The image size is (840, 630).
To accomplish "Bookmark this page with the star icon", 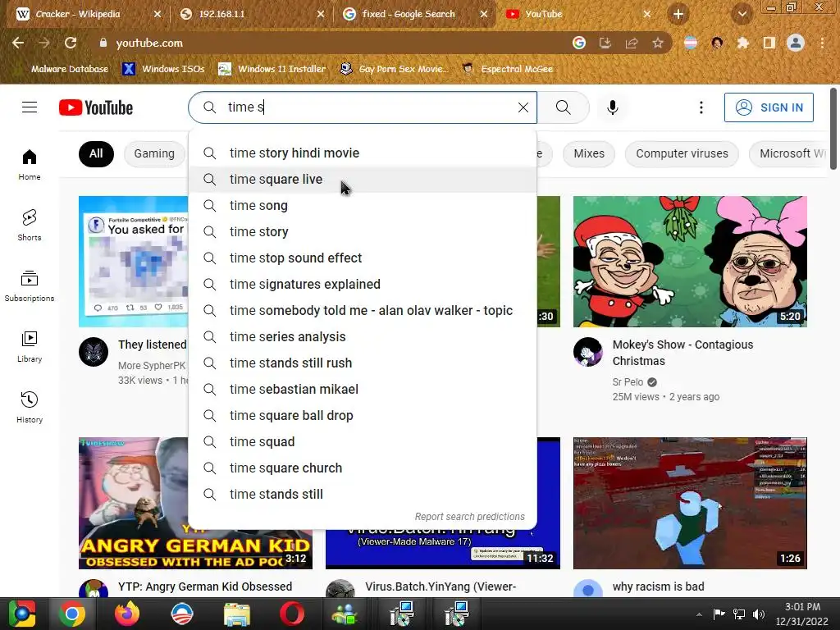I will [658, 43].
